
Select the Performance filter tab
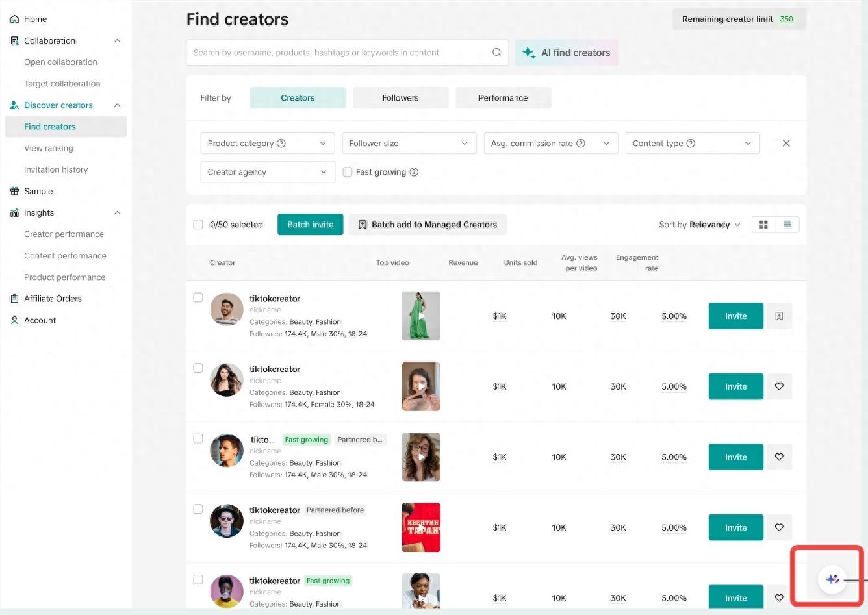[x=503, y=98]
